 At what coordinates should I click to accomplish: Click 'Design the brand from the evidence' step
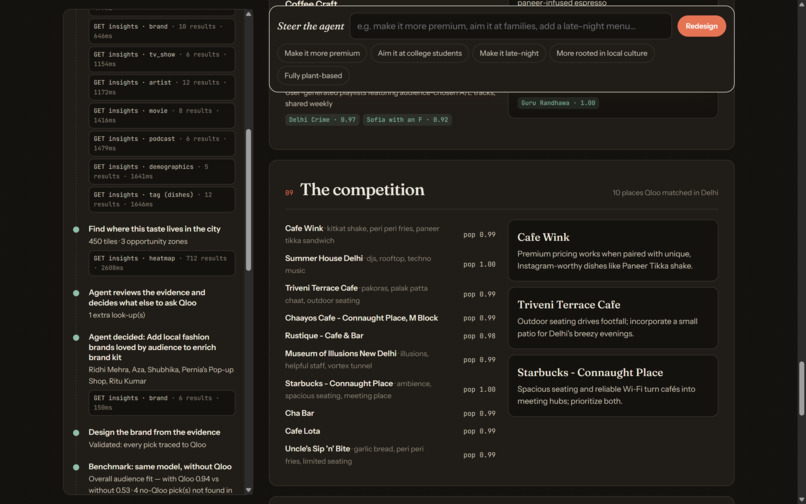(154, 433)
